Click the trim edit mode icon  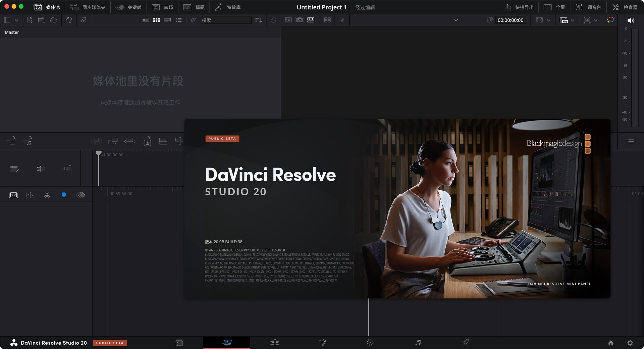pos(30,195)
